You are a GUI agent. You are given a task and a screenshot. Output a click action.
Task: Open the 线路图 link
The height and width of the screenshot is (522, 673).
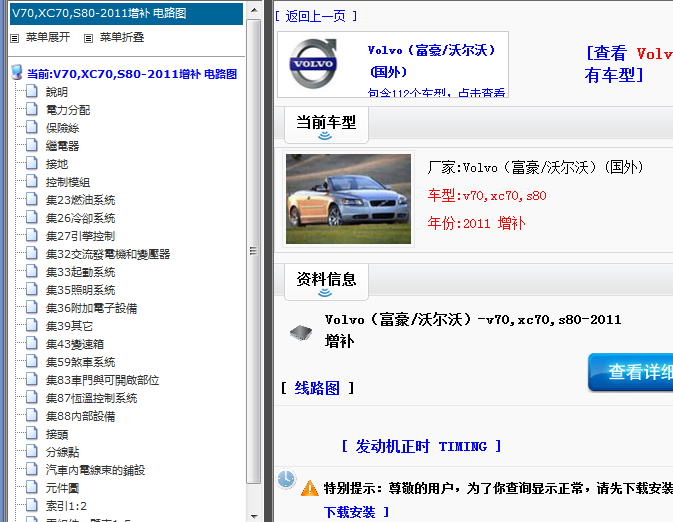click(317, 388)
